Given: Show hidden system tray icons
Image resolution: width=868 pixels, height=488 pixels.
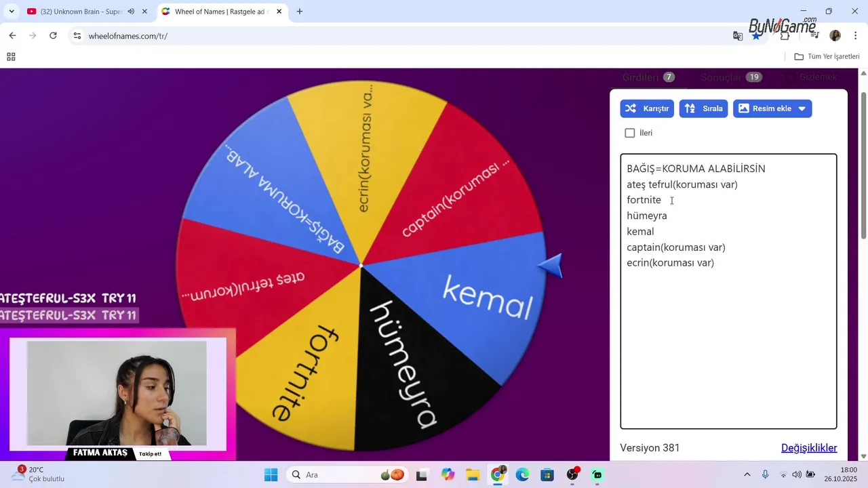Looking at the screenshot, I should pos(747,475).
